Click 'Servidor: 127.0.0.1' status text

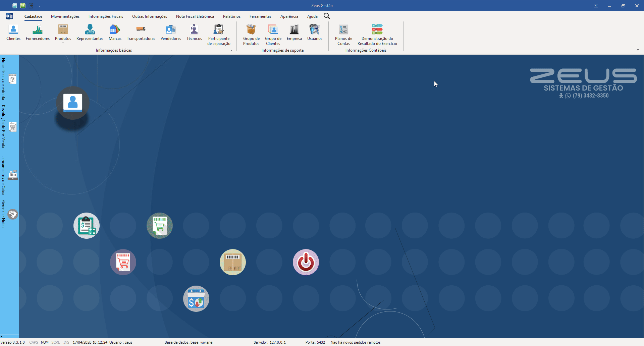click(270, 342)
